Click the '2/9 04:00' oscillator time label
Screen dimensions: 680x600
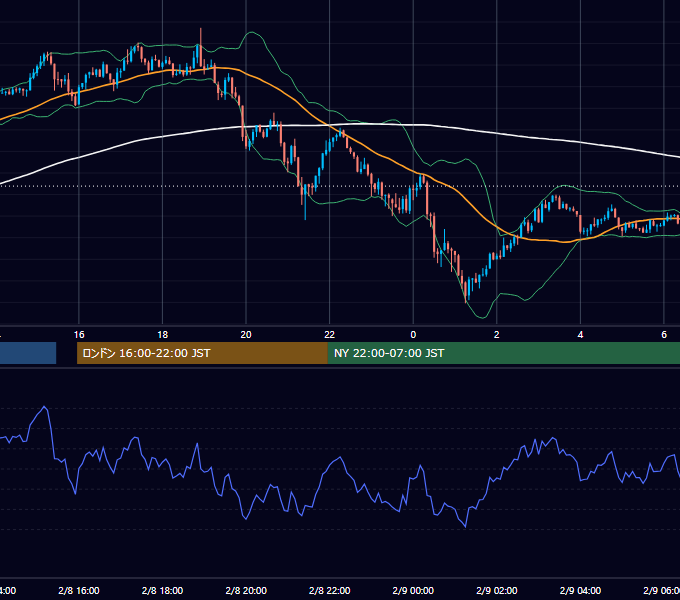pos(580,590)
